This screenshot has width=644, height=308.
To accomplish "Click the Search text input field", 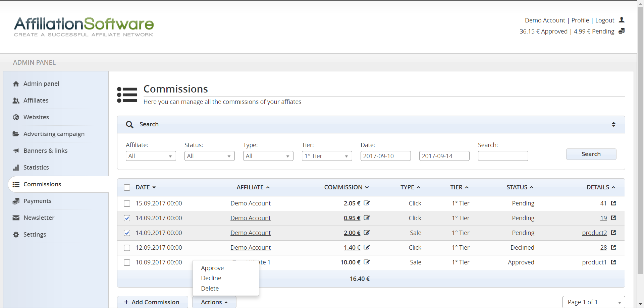I will click(x=503, y=156).
